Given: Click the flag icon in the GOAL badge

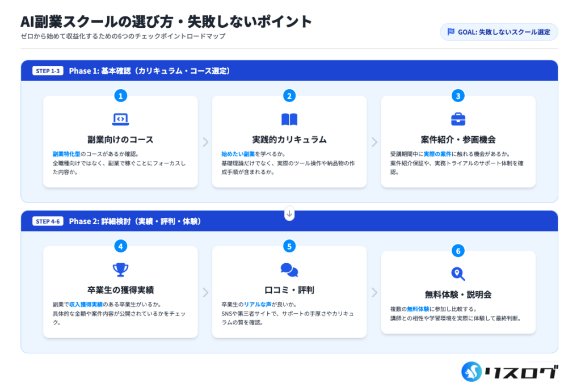Looking at the screenshot, I should (451, 32).
